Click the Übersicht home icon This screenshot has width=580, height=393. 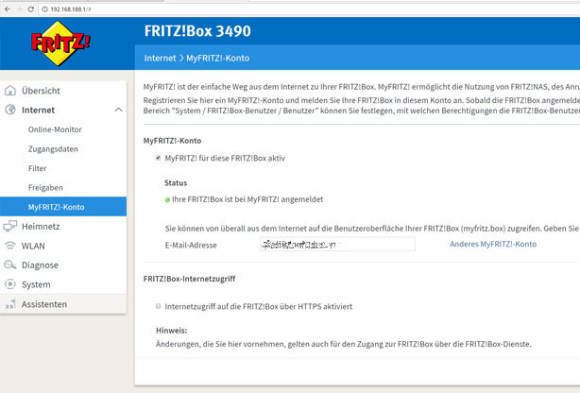tap(10, 90)
